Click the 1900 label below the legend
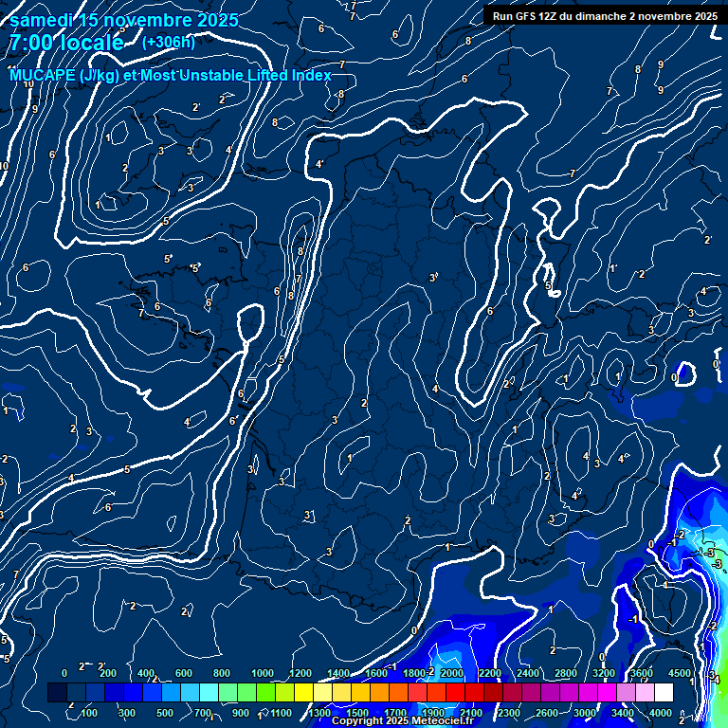 tap(433, 713)
